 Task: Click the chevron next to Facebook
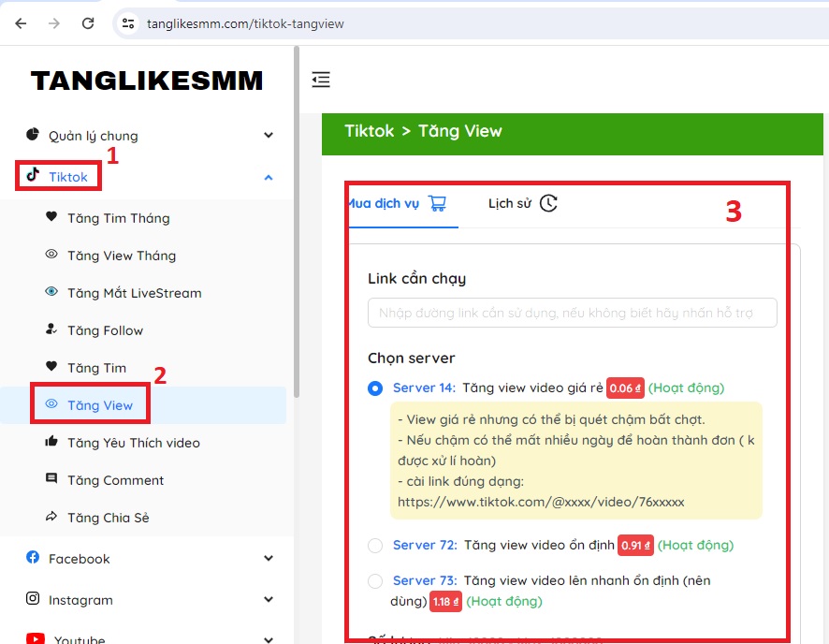coord(269,558)
